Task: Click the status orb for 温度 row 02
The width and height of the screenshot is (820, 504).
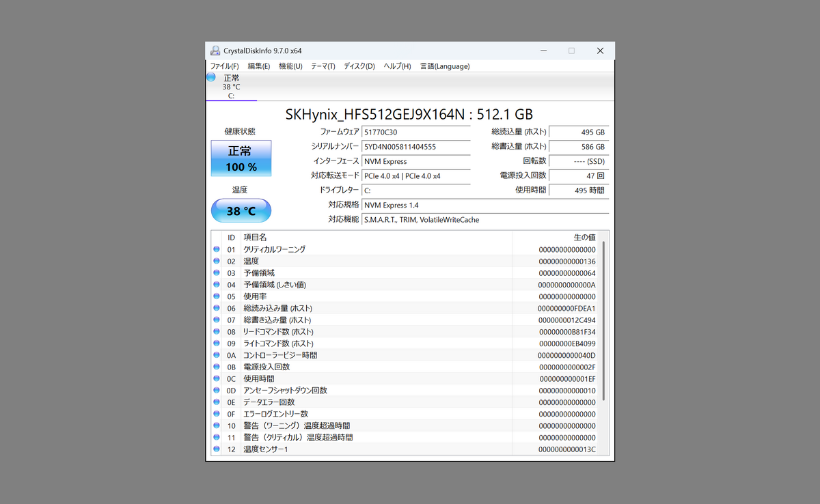Action: click(217, 261)
